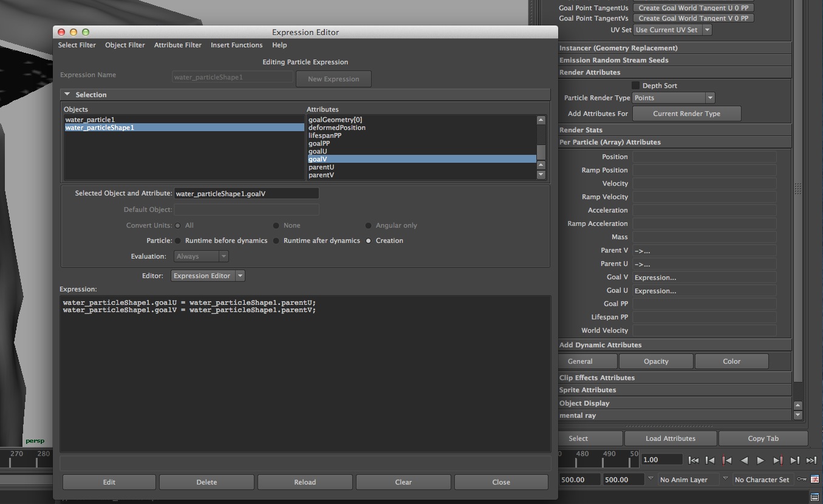The width and height of the screenshot is (823, 504).
Task: Step back one frame in timeline
Action: [710, 461]
